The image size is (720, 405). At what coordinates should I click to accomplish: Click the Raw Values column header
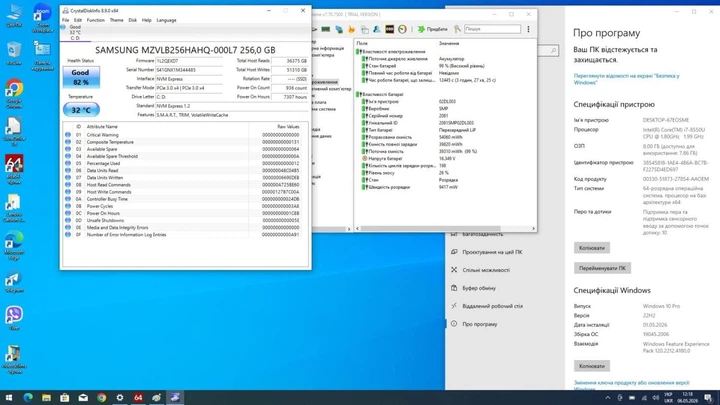[288, 127]
